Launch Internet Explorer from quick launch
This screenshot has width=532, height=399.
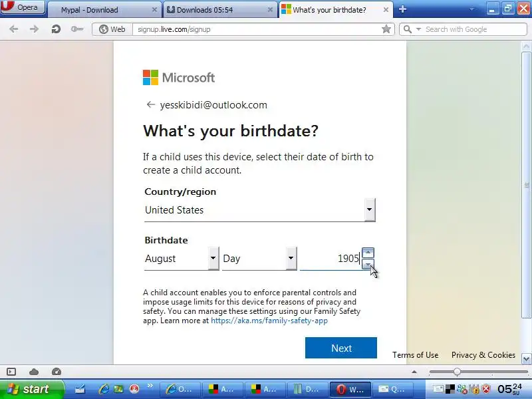(104, 389)
